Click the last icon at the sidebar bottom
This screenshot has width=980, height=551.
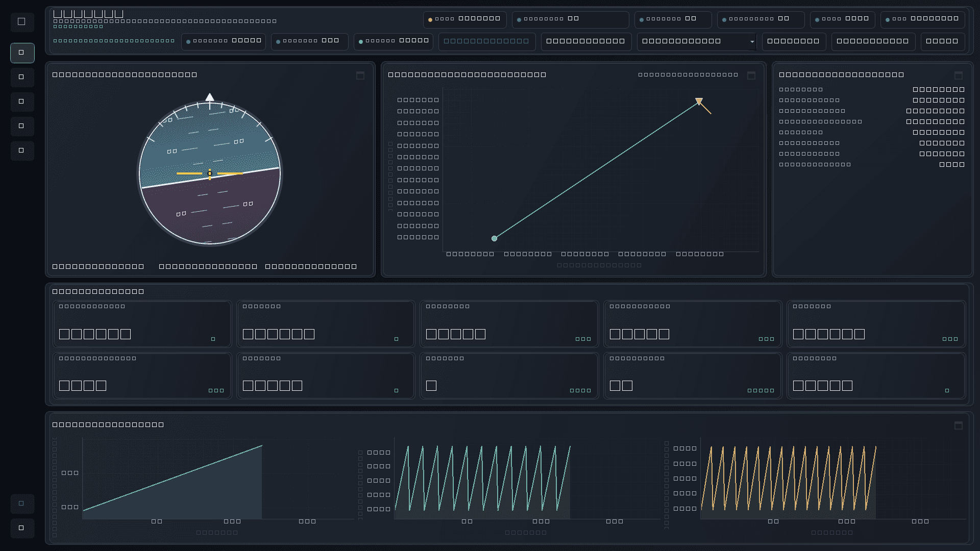point(22,528)
